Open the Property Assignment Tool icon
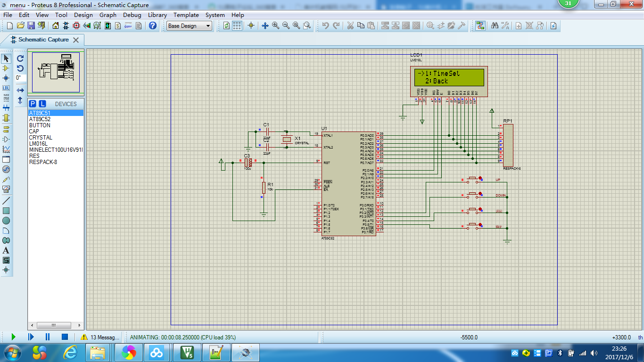The image size is (644, 362). [x=505, y=26]
